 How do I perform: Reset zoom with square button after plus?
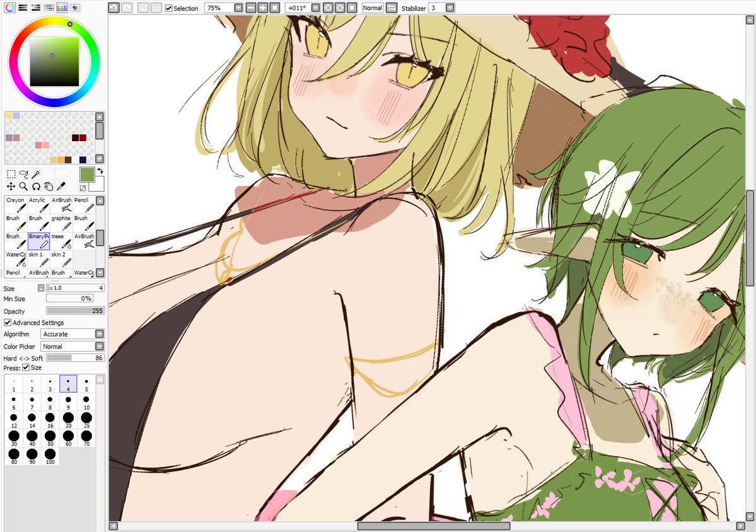[275, 8]
